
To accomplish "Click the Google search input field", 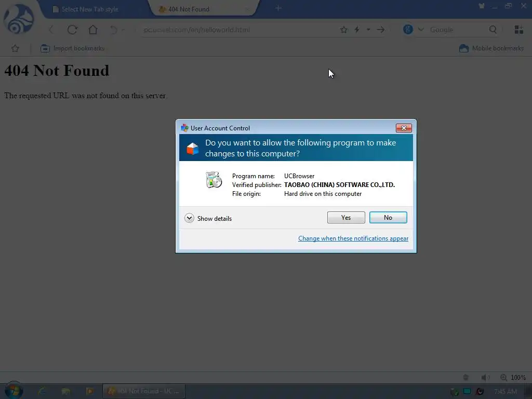I will tap(456, 30).
